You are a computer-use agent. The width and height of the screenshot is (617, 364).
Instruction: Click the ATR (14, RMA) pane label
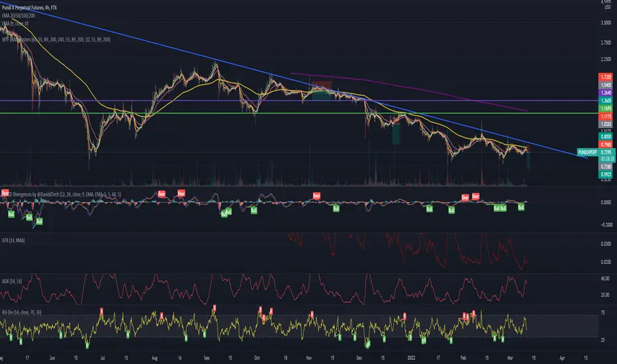tap(13, 240)
